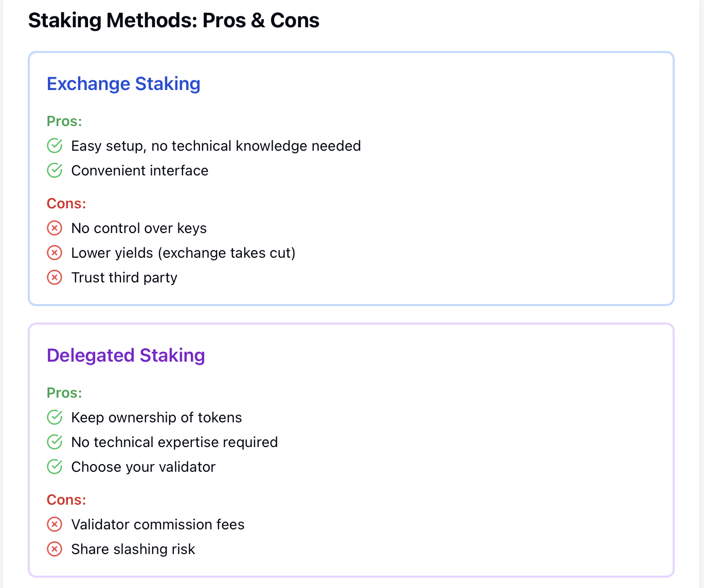Click the red X icon beside Lower yields
This screenshot has width=704, height=588.
click(x=55, y=253)
